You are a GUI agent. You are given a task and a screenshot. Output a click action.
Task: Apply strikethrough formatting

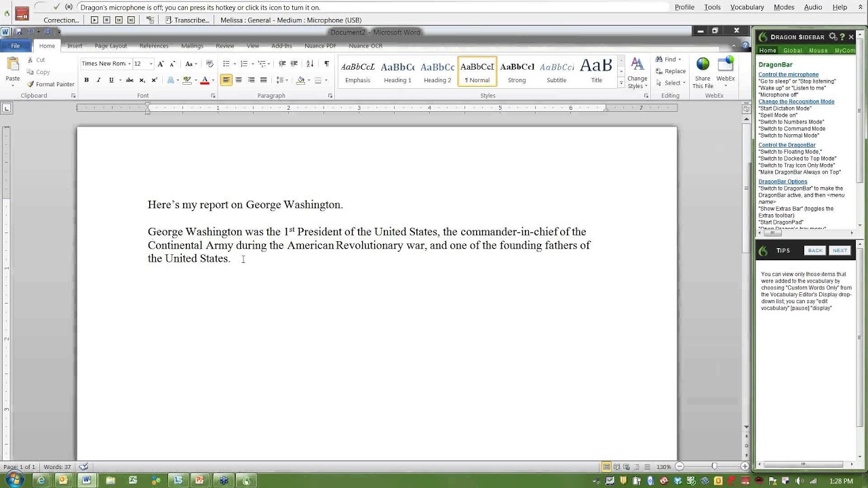coord(129,80)
